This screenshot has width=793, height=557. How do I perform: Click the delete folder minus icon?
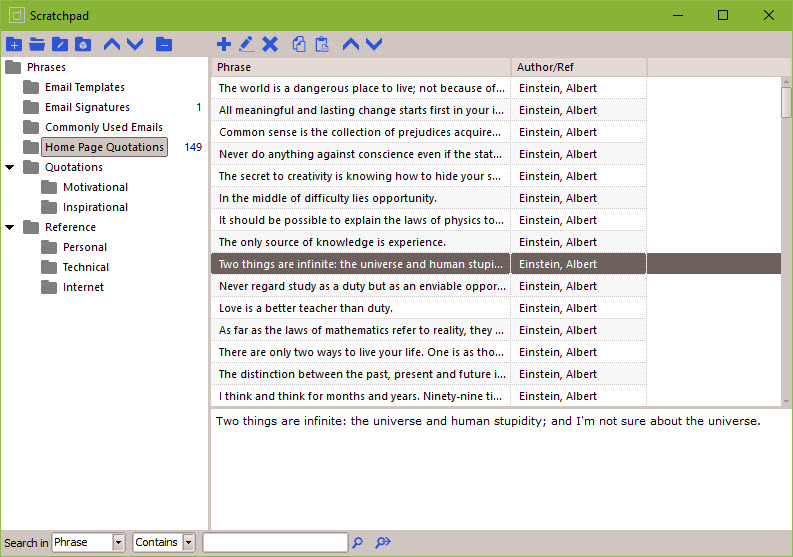[x=164, y=45]
